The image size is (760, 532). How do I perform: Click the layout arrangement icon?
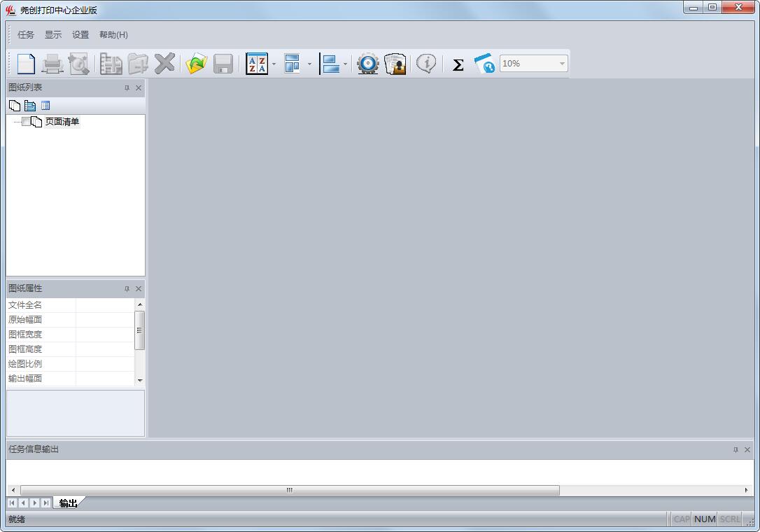(x=292, y=64)
